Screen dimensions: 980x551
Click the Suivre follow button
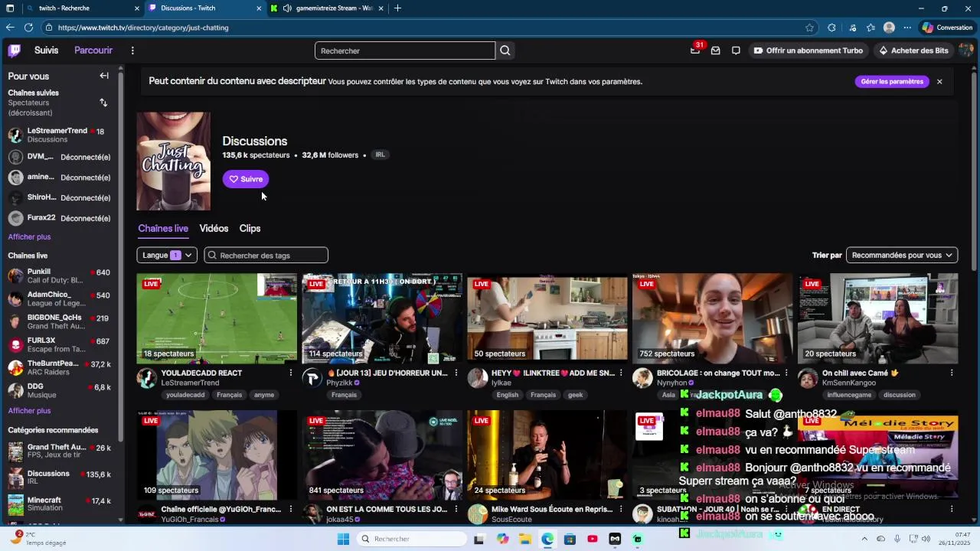[x=246, y=179]
